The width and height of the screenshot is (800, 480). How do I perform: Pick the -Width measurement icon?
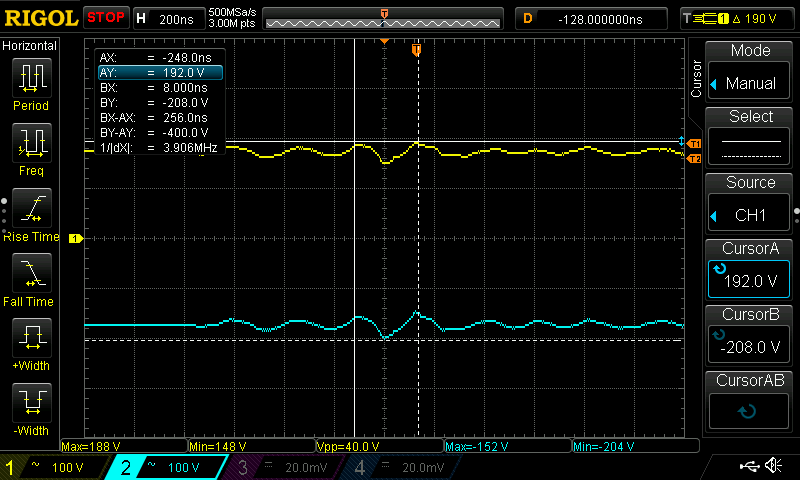(x=31, y=404)
